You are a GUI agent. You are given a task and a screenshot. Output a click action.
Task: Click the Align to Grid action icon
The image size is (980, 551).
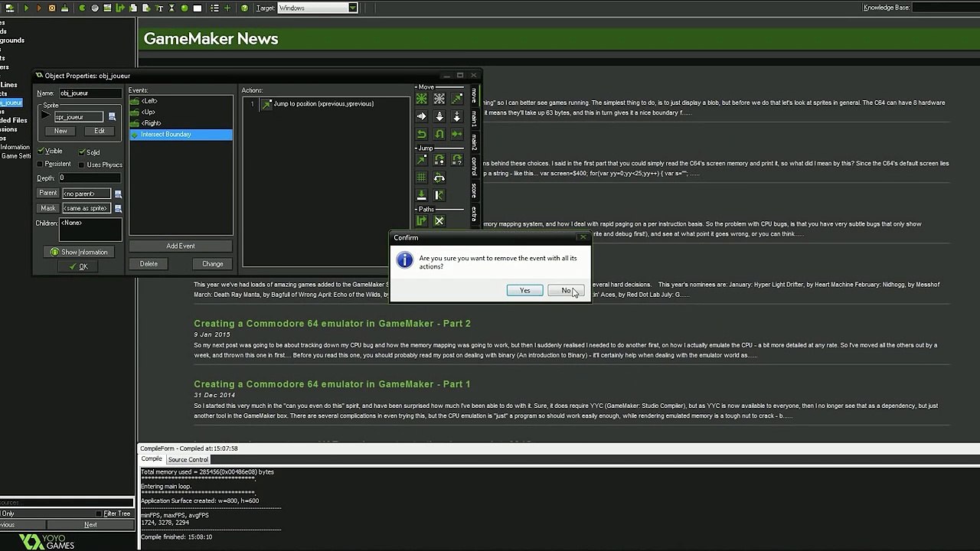point(421,178)
